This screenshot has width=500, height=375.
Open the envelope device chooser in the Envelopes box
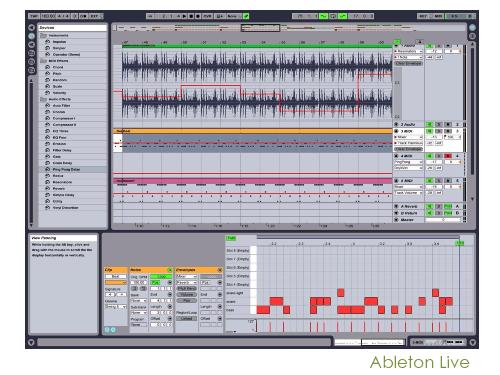187,277
